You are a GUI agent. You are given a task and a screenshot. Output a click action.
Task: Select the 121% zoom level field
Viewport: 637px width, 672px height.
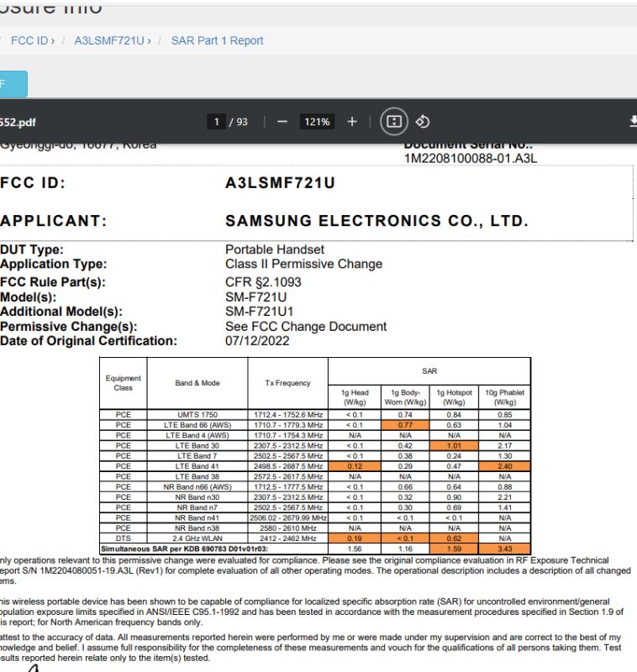[317, 122]
